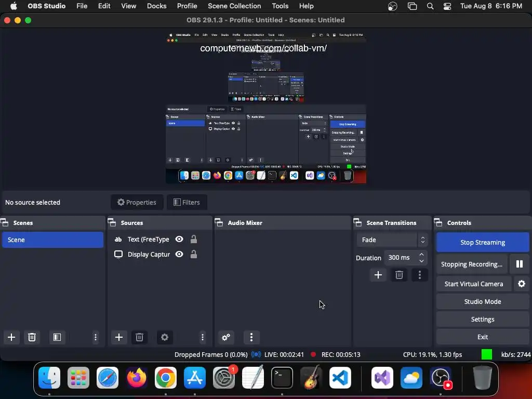Screen dimensions: 532x399
Task: Open Audio Mixer more options menu
Action: pyautogui.click(x=251, y=337)
